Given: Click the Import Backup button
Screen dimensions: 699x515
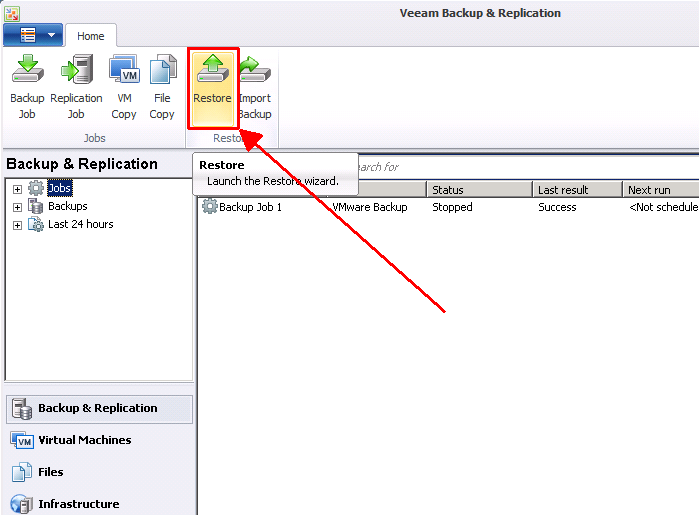Looking at the screenshot, I should pos(255,87).
